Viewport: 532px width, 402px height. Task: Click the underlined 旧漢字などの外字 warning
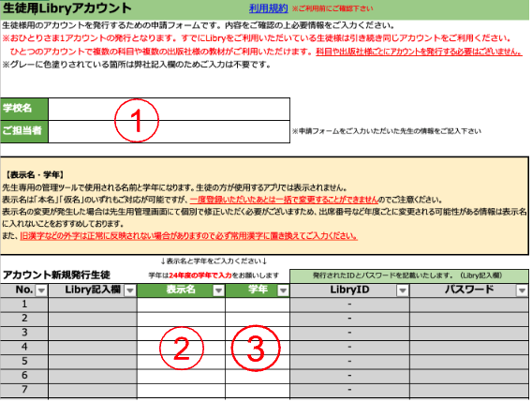point(188,236)
